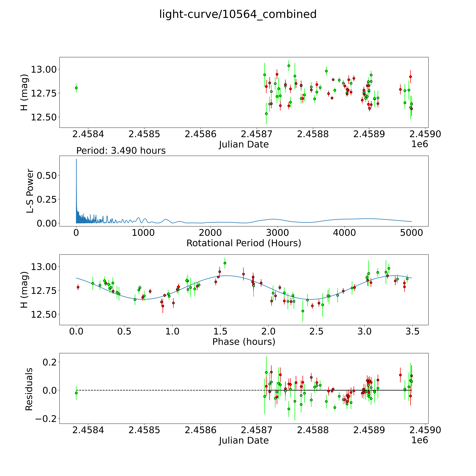Click the isolated green point in residuals plot
Image resolution: width=476 pixels, height=476 pixels.
tap(76, 393)
